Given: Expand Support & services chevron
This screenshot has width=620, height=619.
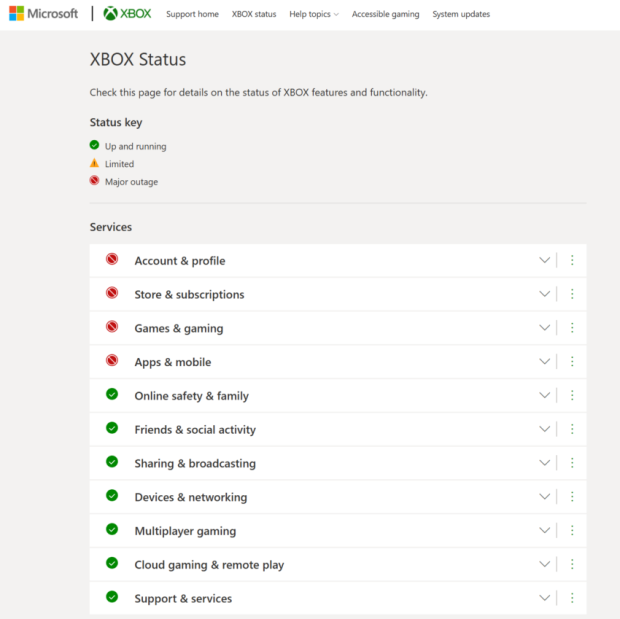Looking at the screenshot, I should pos(544,598).
